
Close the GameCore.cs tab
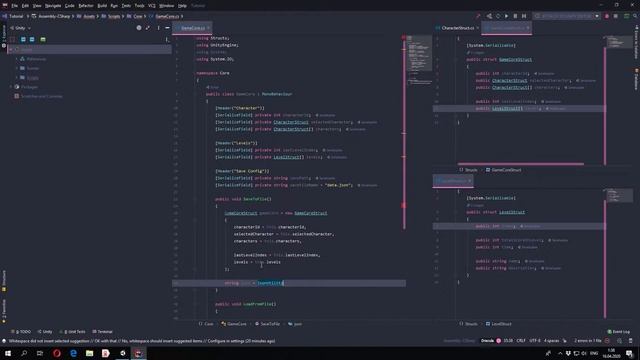[x=208, y=28]
